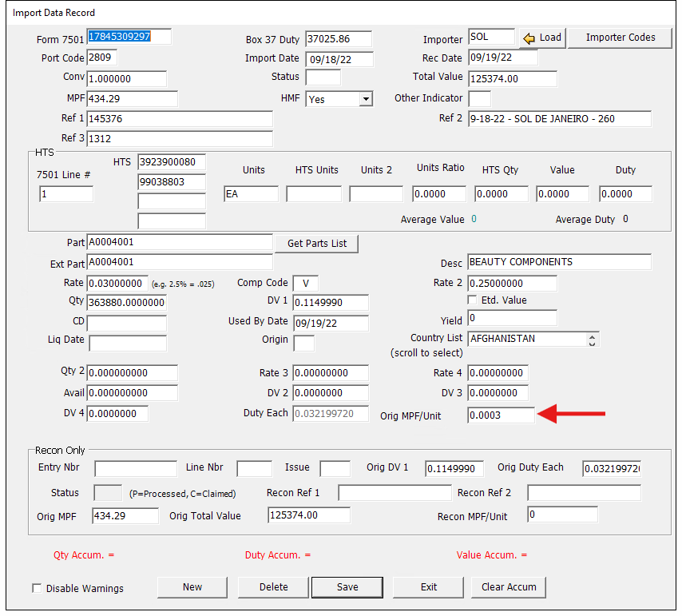Click the Clear Accum button
The image size is (682, 616).
click(x=509, y=587)
